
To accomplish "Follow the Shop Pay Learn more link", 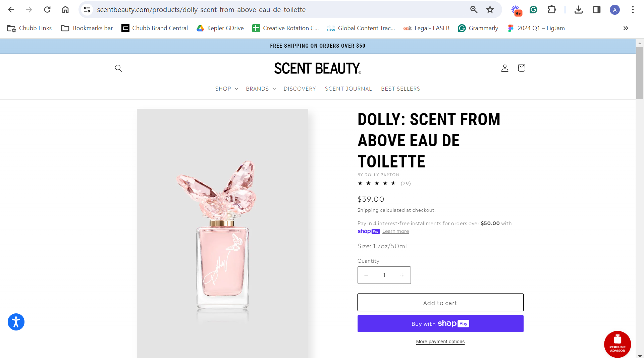I will (x=395, y=231).
